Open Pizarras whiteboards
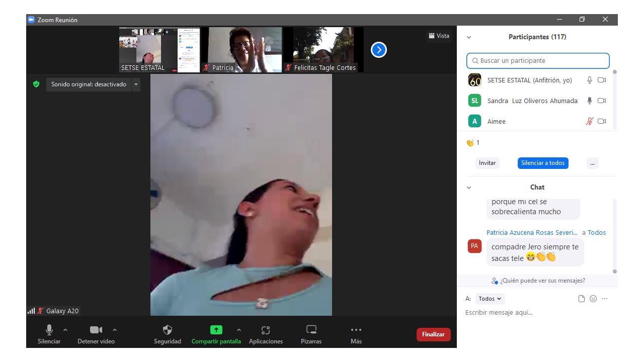The image size is (644, 362). [x=311, y=330]
